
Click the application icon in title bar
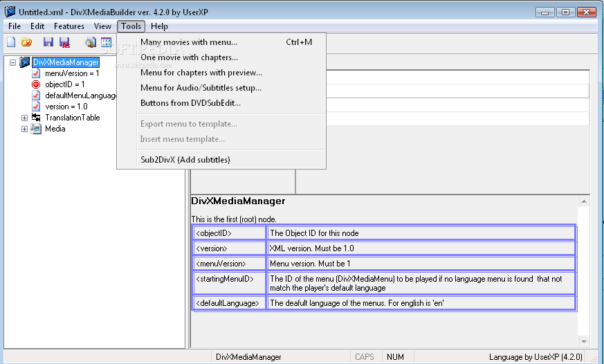10,12
